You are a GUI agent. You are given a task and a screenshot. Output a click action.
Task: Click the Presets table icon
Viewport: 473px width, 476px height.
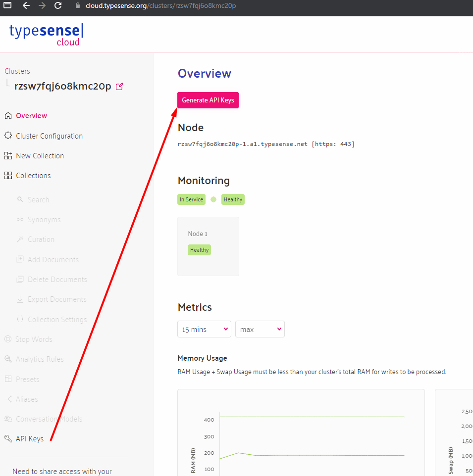8,379
